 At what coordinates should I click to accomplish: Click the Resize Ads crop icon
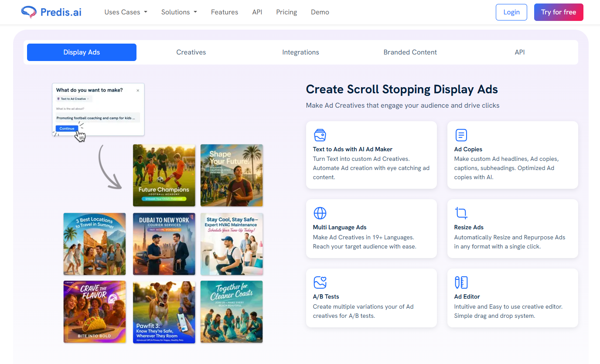pos(461,213)
